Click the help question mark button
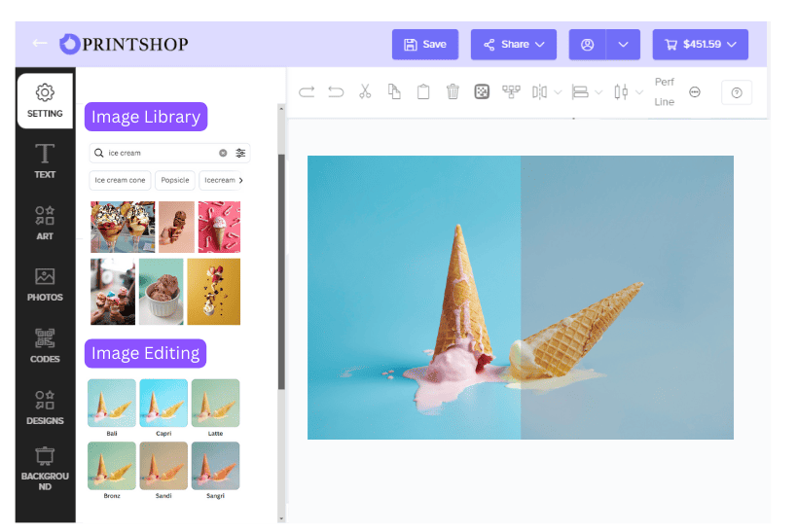This screenshot has width=797, height=532. [737, 92]
